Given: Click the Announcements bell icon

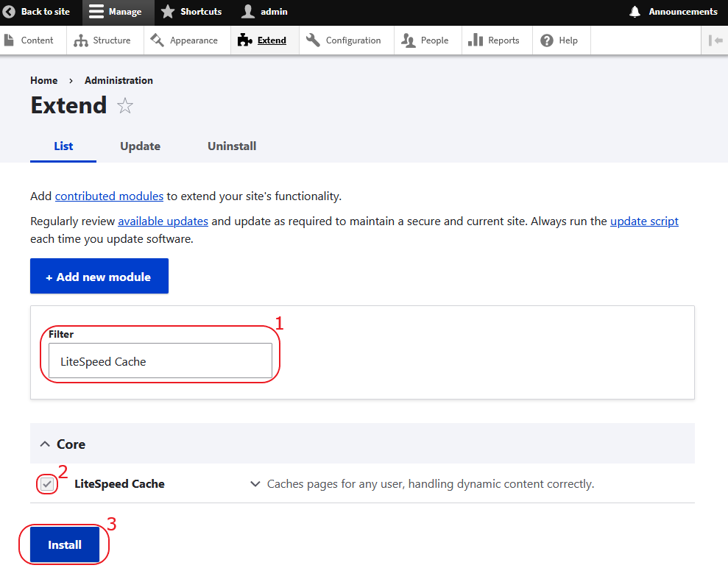Looking at the screenshot, I should coord(635,12).
